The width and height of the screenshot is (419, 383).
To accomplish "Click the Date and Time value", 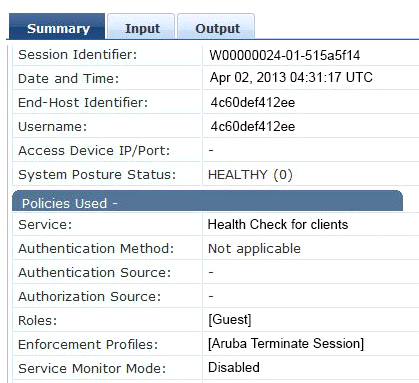I will click(x=291, y=78).
